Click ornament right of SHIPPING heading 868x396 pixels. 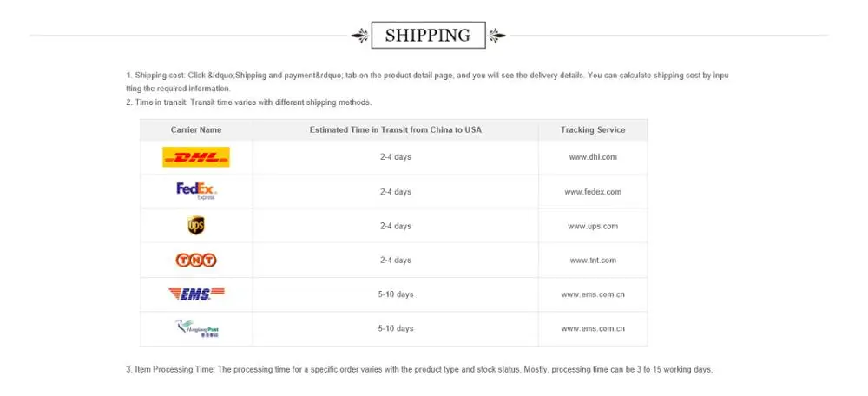497,36
